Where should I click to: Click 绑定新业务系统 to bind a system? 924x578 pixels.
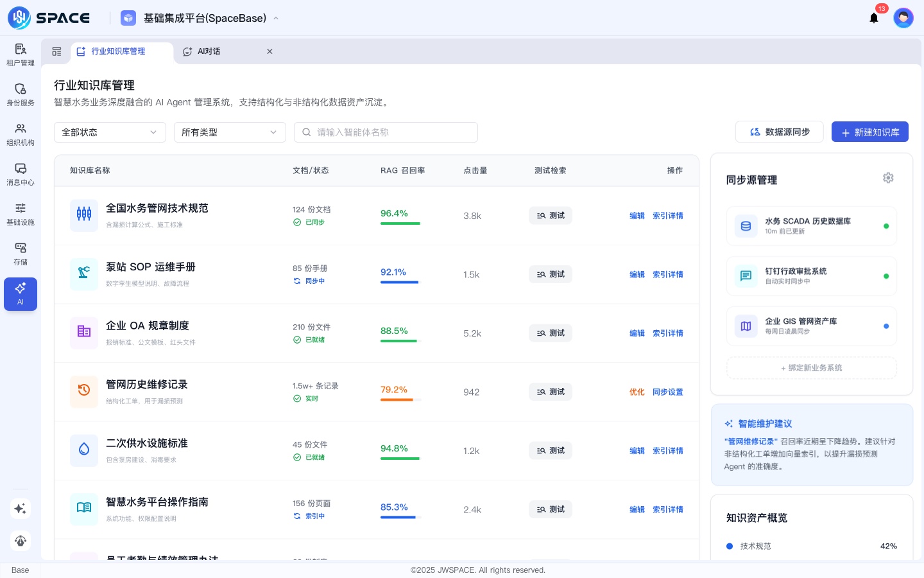click(811, 367)
